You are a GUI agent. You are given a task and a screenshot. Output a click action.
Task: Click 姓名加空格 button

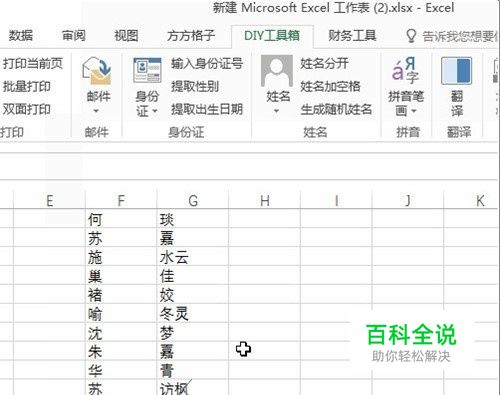330,87
